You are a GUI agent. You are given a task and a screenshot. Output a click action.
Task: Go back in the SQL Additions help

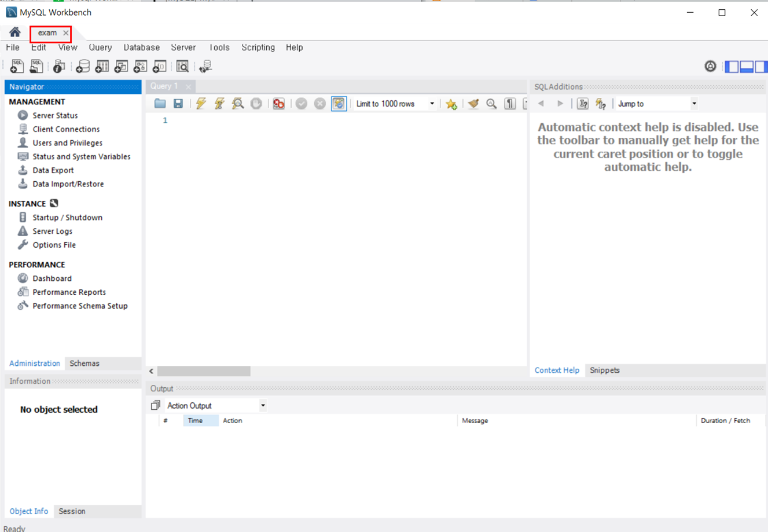point(541,104)
